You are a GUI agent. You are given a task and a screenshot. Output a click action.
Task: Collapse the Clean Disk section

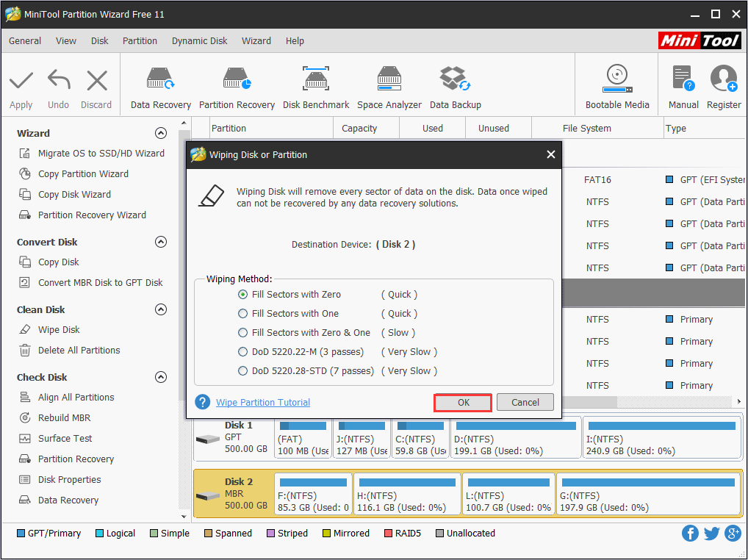(161, 309)
